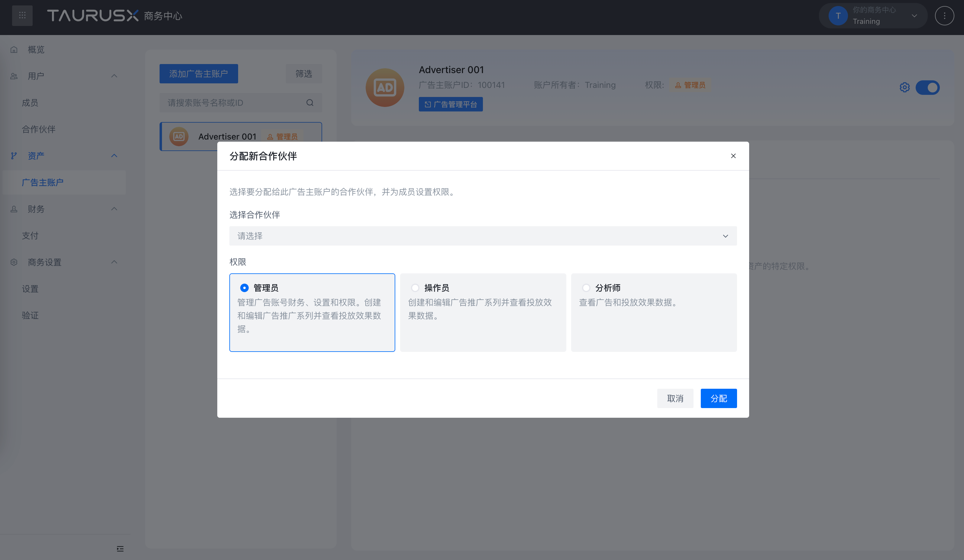The height and width of the screenshot is (560, 964).
Task: Collapse the 资产 sidebar section
Action: [x=114, y=156]
